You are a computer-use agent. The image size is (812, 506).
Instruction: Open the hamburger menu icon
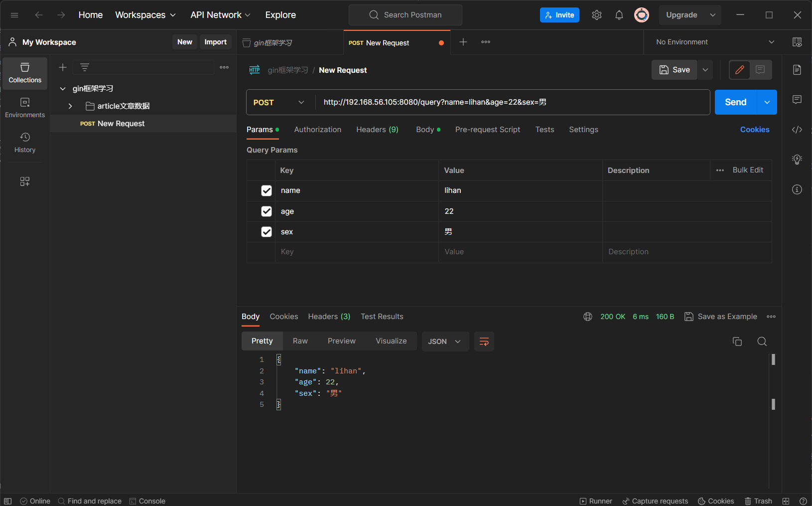[x=14, y=15]
